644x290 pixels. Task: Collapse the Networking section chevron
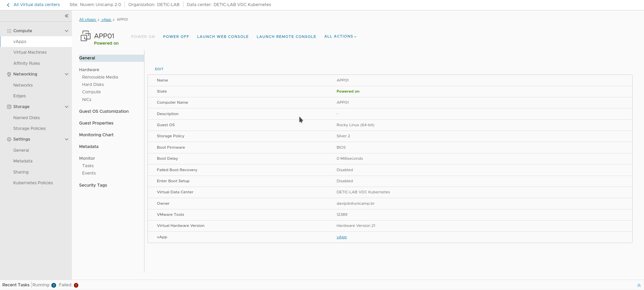point(67,74)
